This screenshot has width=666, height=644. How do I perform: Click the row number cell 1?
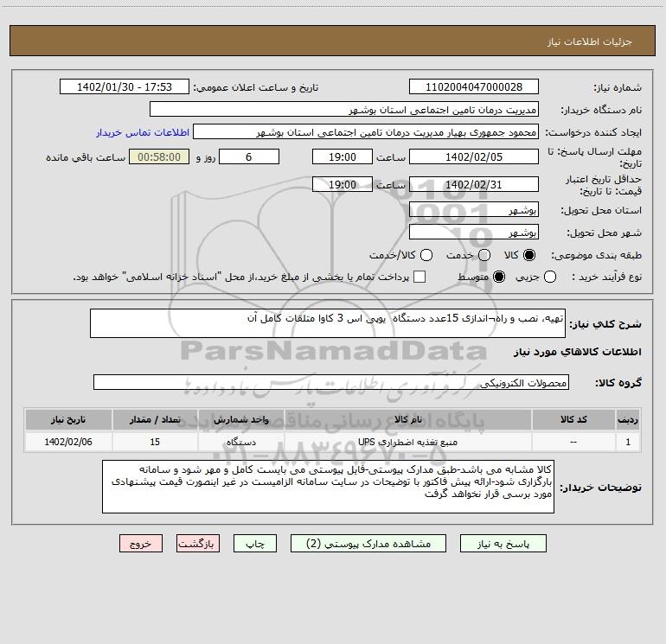(x=628, y=442)
